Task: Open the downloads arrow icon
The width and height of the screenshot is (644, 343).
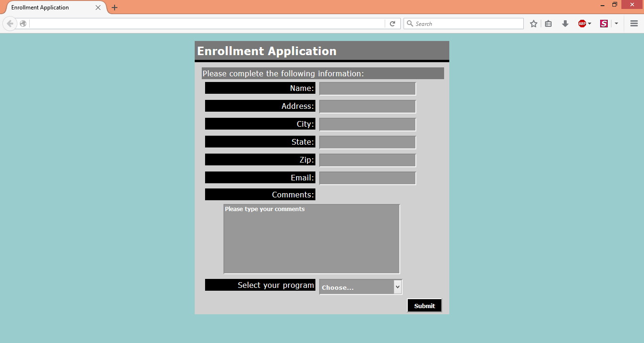Action: 565,24
